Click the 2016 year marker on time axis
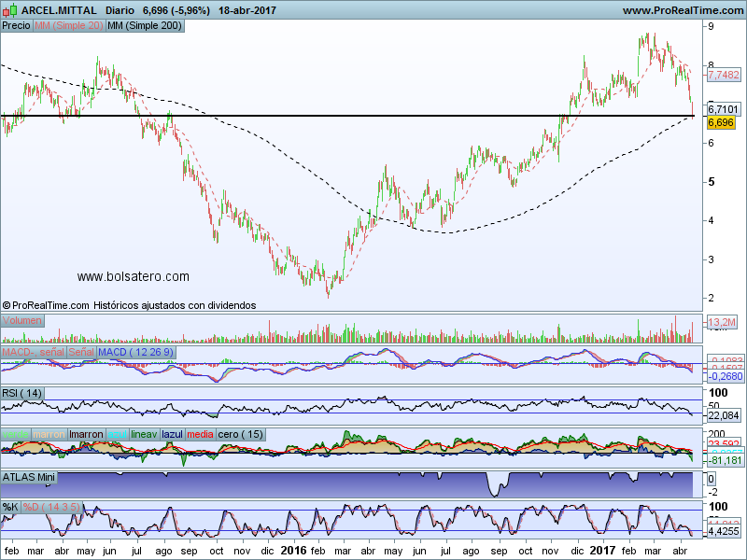This screenshot has height=560, width=747. coord(293,552)
